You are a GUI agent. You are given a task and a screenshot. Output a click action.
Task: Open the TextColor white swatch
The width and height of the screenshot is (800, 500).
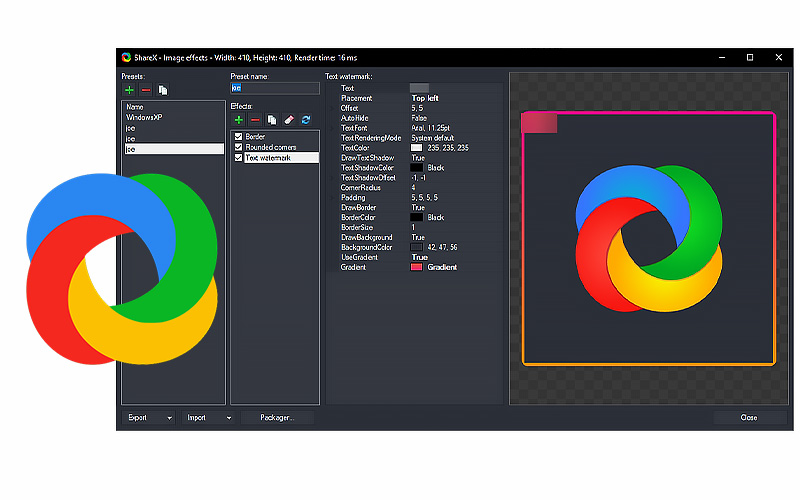point(416,148)
